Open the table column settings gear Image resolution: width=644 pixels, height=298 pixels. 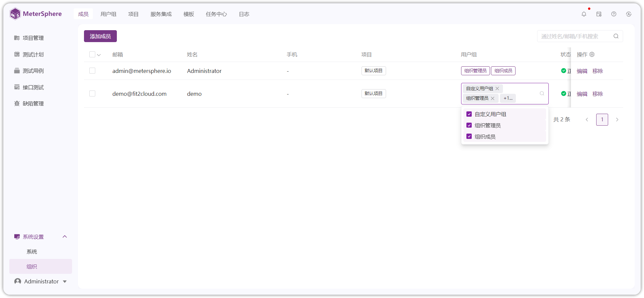592,54
